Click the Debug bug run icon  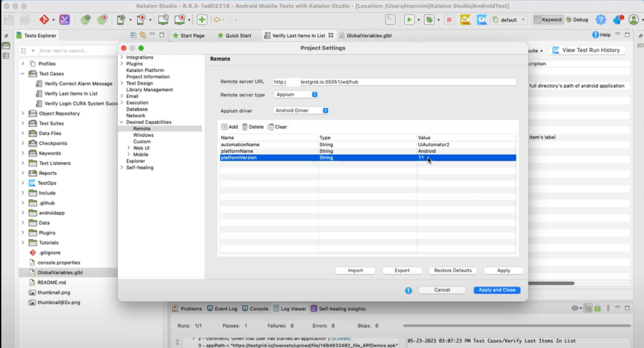(x=429, y=19)
